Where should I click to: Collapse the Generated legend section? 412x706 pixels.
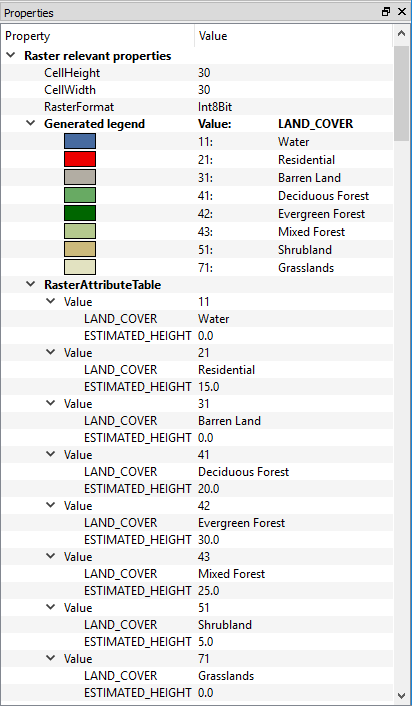pyautogui.click(x=31, y=123)
